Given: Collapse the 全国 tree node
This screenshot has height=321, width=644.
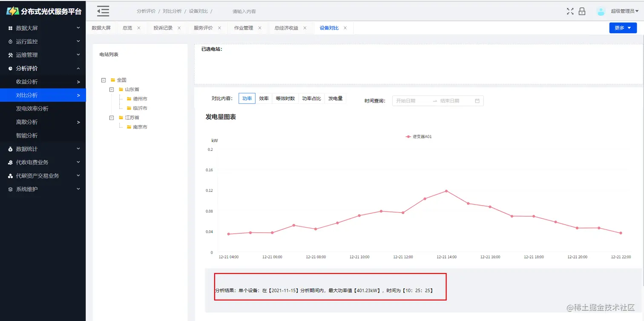Looking at the screenshot, I should (103, 80).
